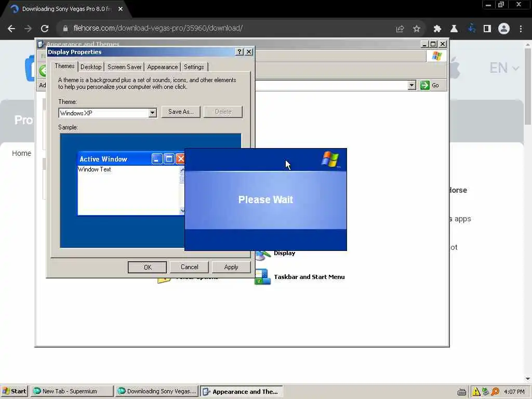Open the Appearance tab
The height and width of the screenshot is (399, 532).
[163, 67]
